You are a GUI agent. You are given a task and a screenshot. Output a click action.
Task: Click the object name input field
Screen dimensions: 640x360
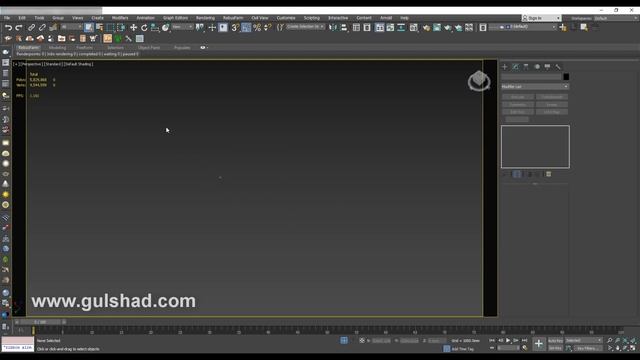531,77
